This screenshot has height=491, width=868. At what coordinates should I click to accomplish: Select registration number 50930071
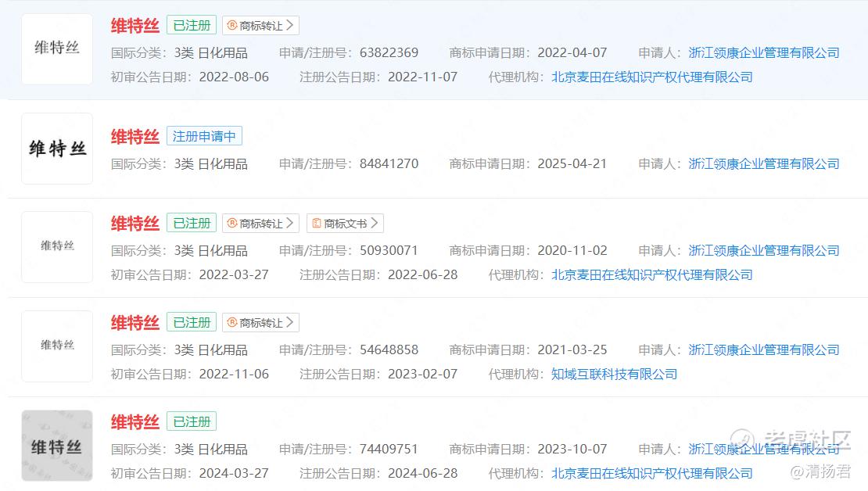pyautogui.click(x=389, y=251)
